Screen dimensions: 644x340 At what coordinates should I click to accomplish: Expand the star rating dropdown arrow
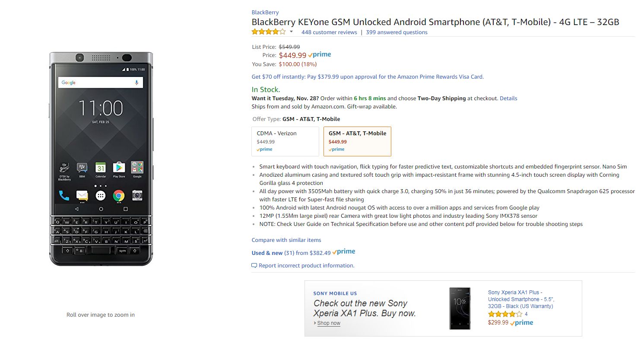coord(291,32)
